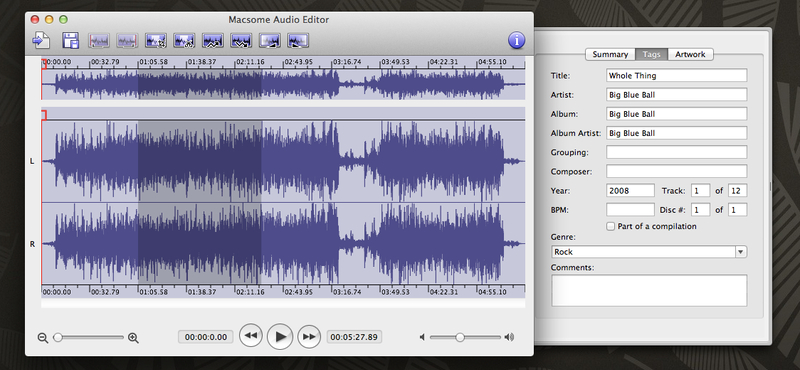800x370 pixels.
Task: Set selection end marker toolbar icon
Action: click(x=127, y=41)
